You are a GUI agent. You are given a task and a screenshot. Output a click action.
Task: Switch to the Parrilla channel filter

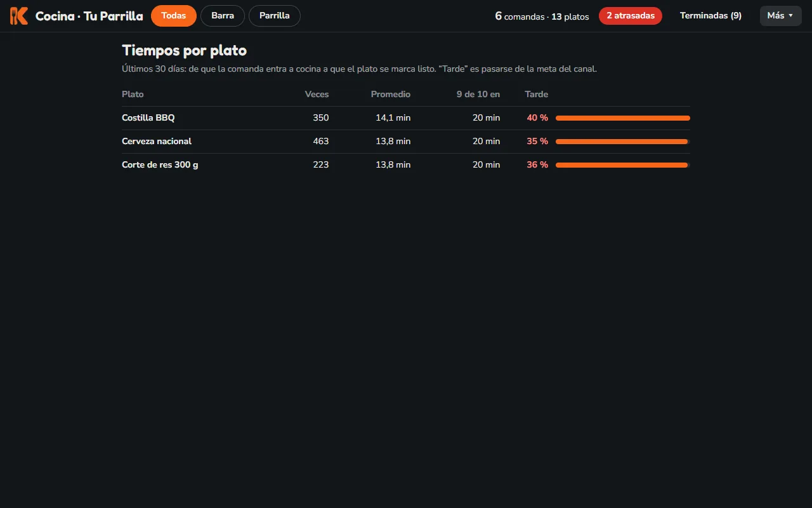point(275,16)
